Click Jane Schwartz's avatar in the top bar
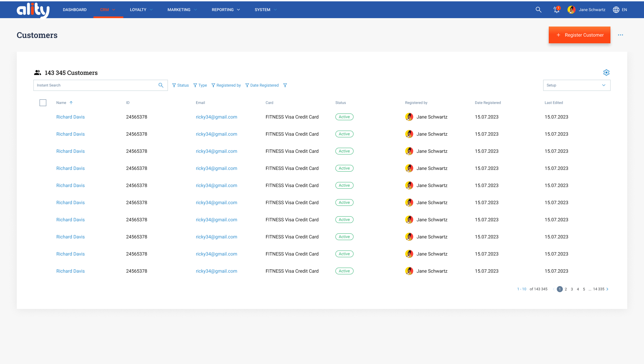Viewport: 644px width, 364px height. pos(571,10)
